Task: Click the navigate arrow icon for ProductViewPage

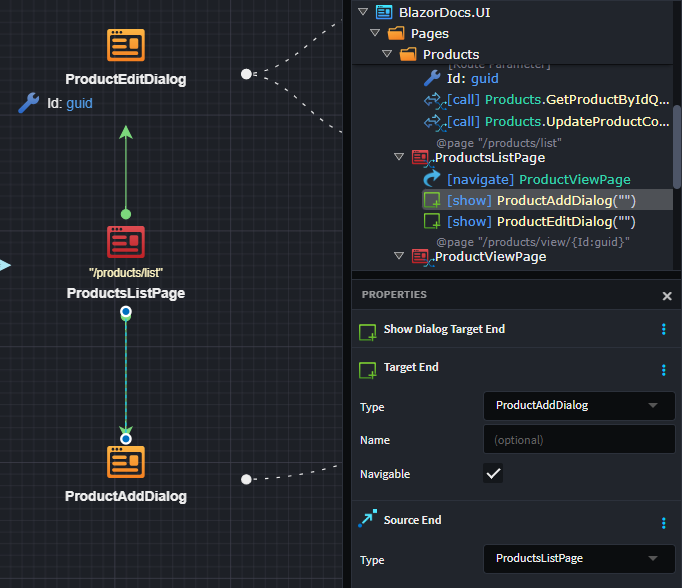Action: pyautogui.click(x=432, y=179)
